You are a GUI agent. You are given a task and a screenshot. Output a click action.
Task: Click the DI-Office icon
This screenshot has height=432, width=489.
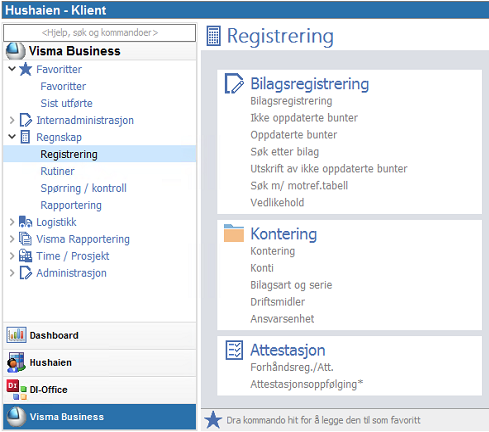[16, 389]
